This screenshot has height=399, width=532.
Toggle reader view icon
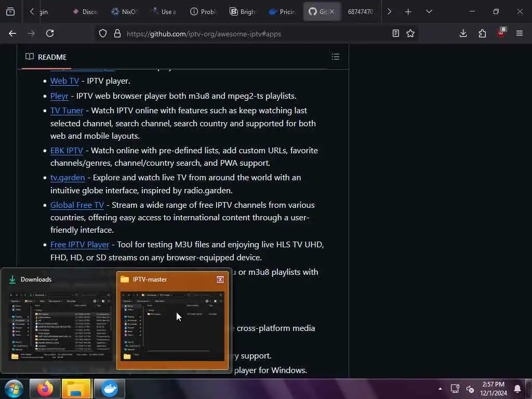[x=395, y=33]
